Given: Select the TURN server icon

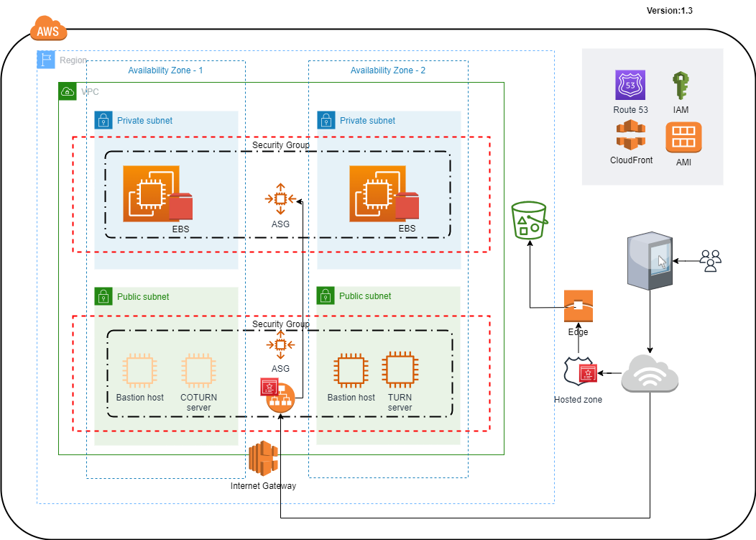Looking at the screenshot, I should coord(400,370).
